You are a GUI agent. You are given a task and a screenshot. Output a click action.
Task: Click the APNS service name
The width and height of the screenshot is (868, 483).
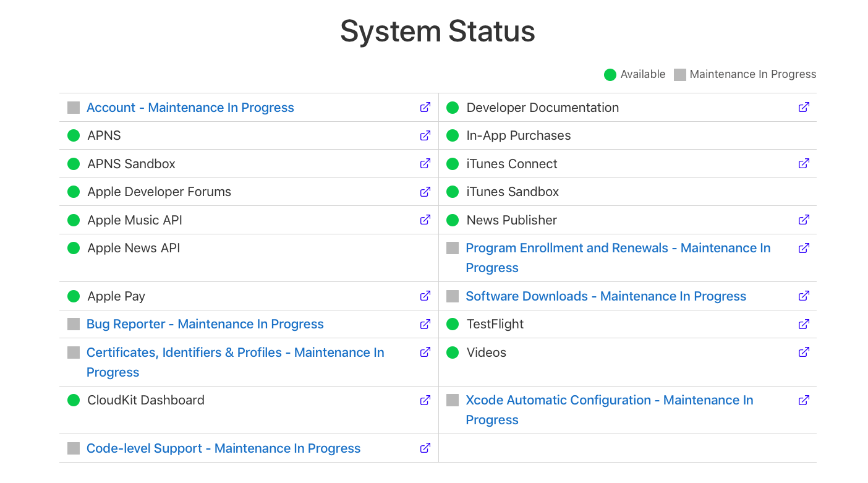click(x=104, y=135)
